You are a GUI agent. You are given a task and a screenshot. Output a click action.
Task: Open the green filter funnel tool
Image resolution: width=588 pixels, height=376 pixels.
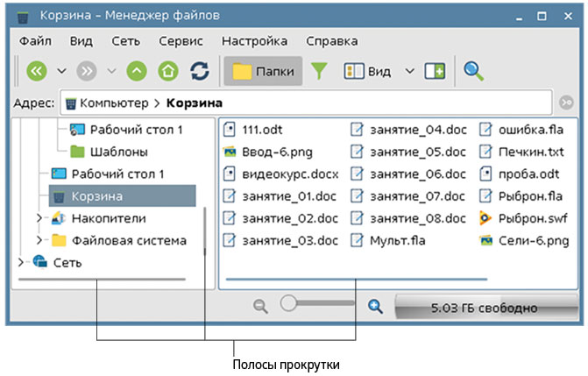(319, 71)
